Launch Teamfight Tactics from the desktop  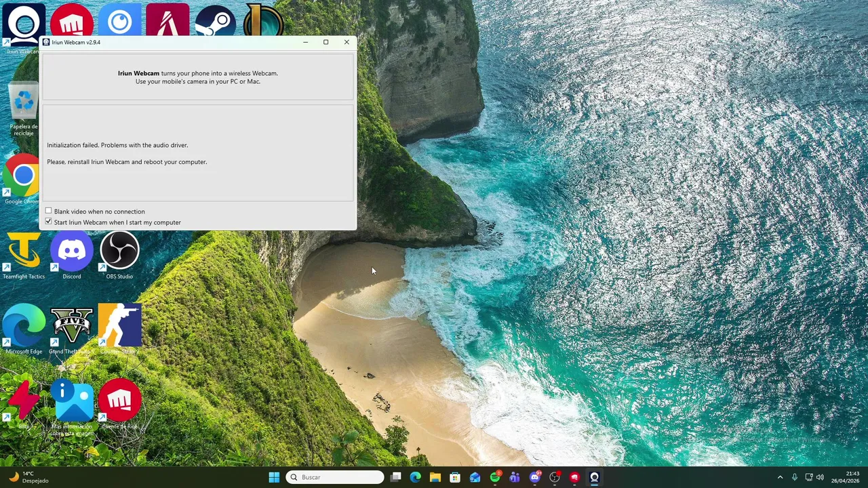[x=24, y=254]
